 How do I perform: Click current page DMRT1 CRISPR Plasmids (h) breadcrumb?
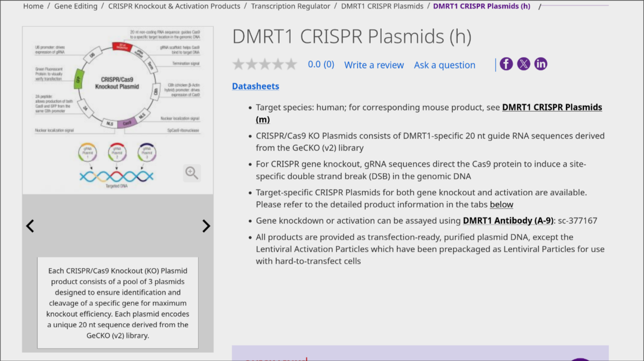(482, 6)
